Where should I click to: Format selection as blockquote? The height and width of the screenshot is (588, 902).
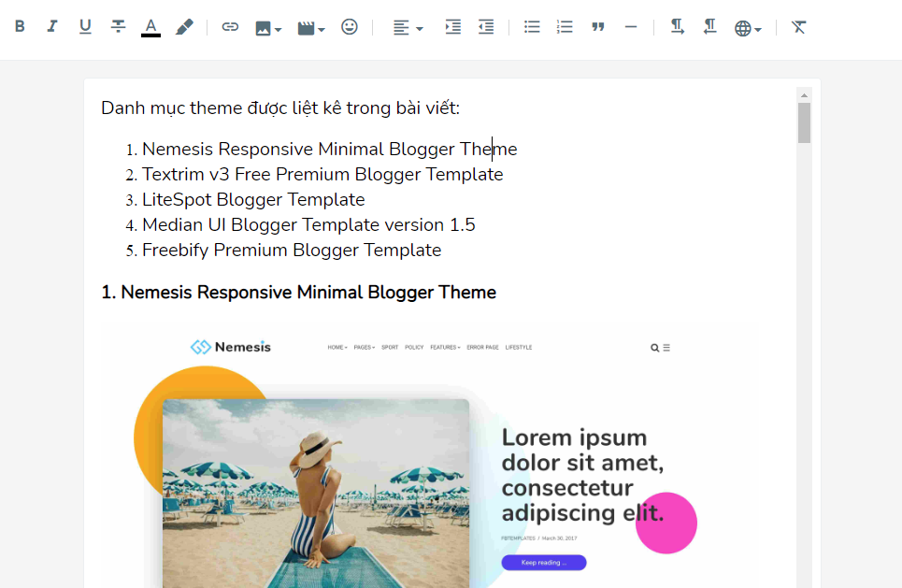598,26
